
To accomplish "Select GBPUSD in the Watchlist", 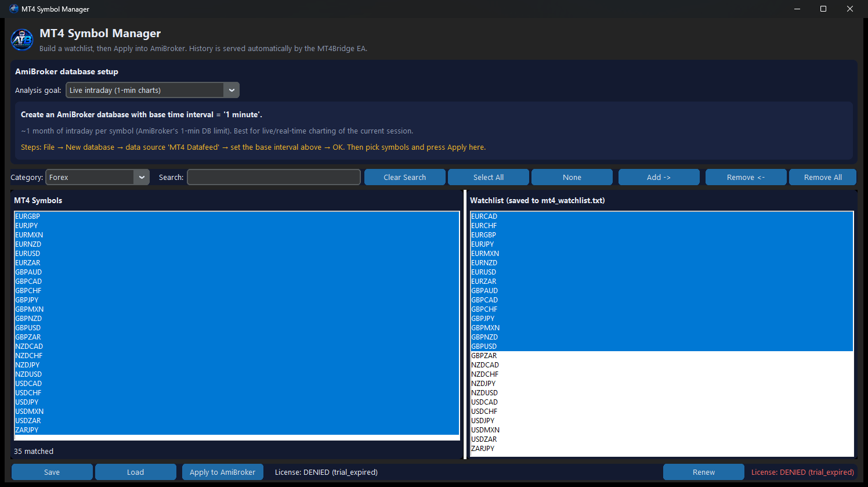I will (662, 347).
